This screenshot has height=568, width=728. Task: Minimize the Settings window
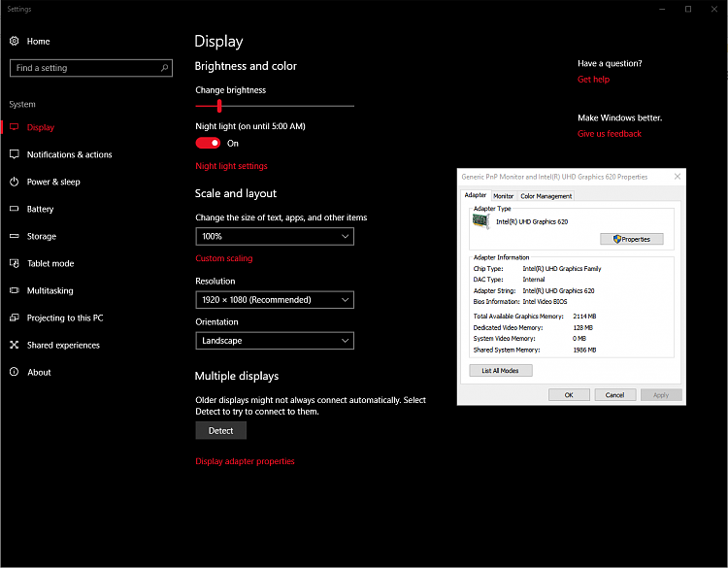pos(662,9)
